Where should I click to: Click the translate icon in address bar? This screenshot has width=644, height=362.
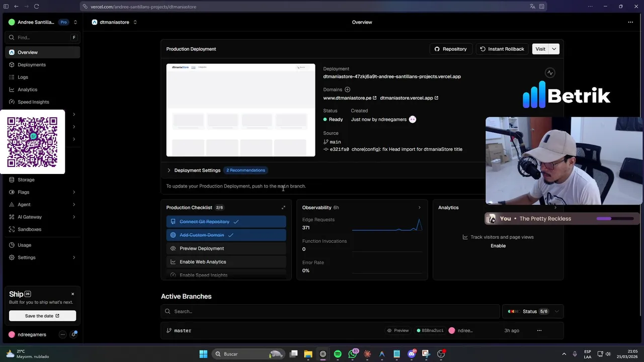click(x=532, y=7)
